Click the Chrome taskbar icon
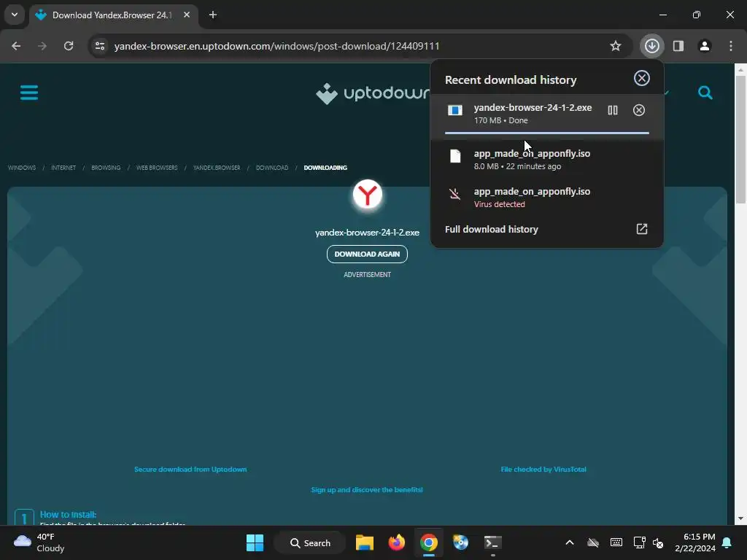747x560 pixels. tap(429, 542)
